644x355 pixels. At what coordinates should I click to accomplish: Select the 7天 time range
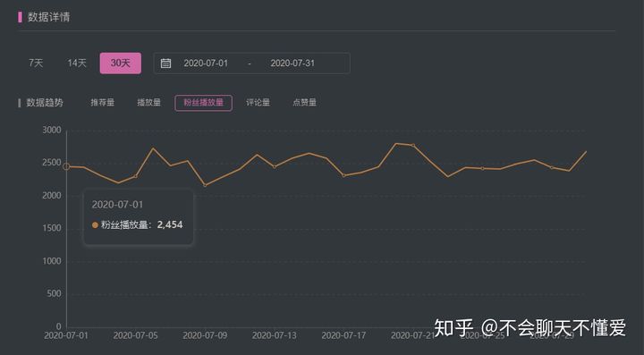click(36, 63)
